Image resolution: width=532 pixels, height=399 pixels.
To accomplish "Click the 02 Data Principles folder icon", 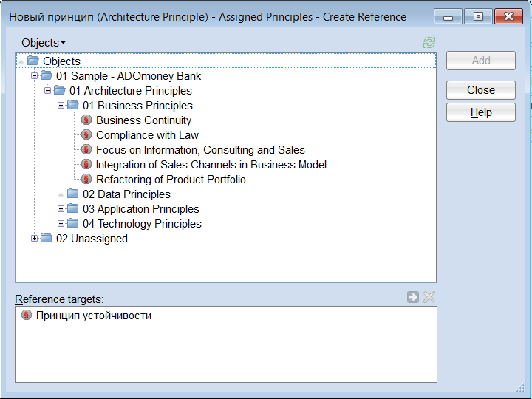I will click(x=73, y=194).
